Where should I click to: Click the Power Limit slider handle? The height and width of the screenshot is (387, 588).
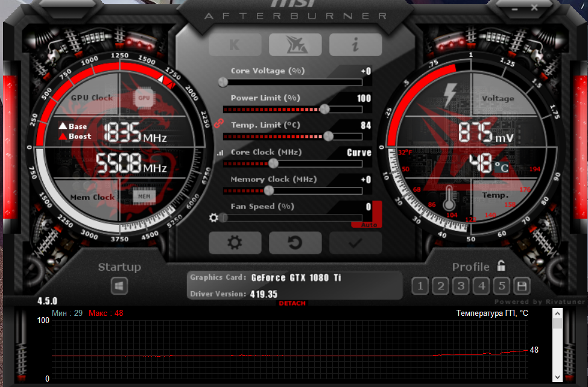pos(324,109)
